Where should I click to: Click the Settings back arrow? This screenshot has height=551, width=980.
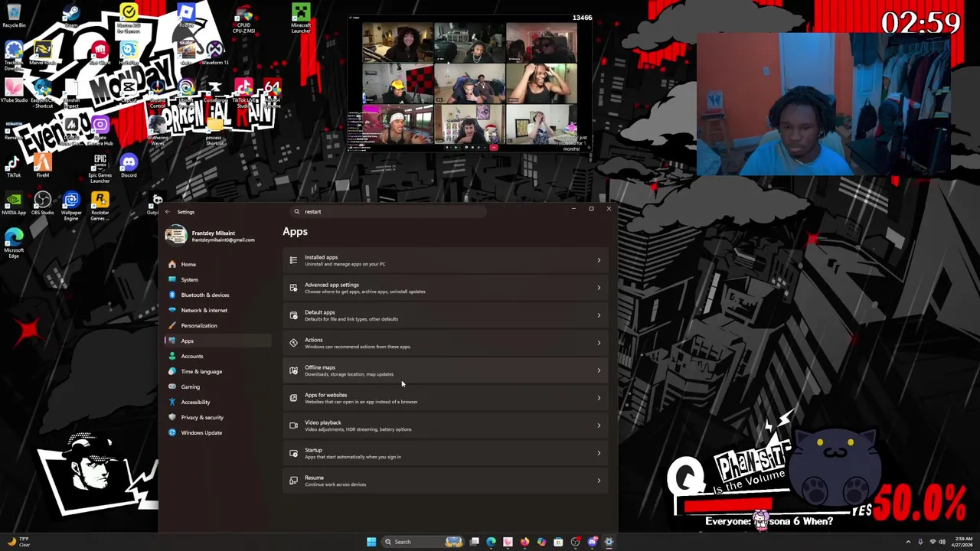167,212
